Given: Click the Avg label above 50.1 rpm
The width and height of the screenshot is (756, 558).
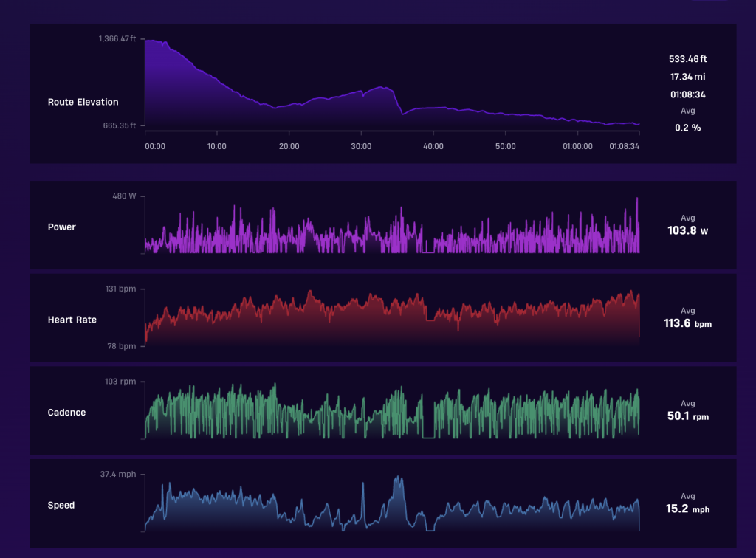Looking at the screenshot, I should coord(688,403).
